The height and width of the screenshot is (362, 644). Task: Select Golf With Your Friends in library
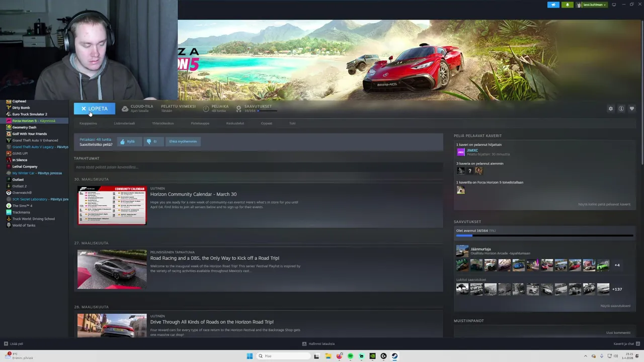[x=30, y=134]
